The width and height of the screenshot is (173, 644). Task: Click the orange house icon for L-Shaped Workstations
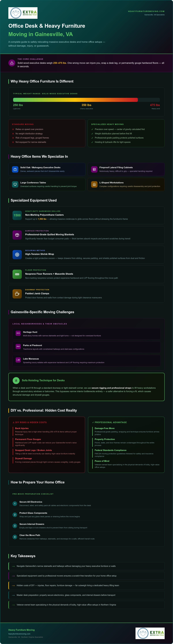(94, 185)
